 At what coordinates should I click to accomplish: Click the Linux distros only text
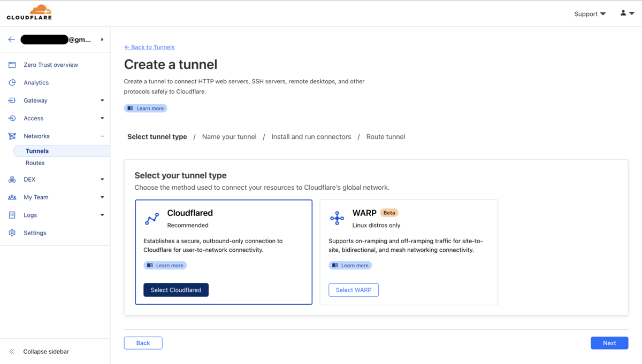tap(376, 226)
